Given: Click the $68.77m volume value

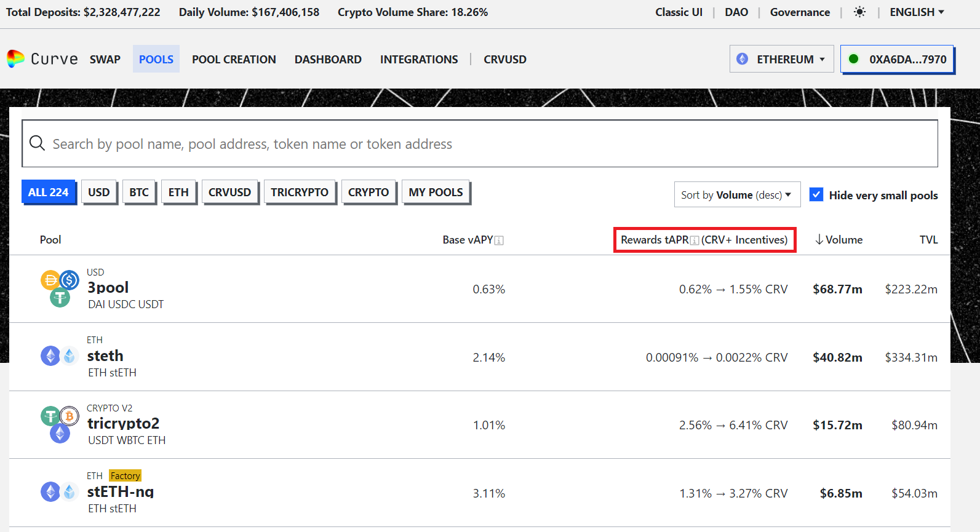Looking at the screenshot, I should [837, 289].
